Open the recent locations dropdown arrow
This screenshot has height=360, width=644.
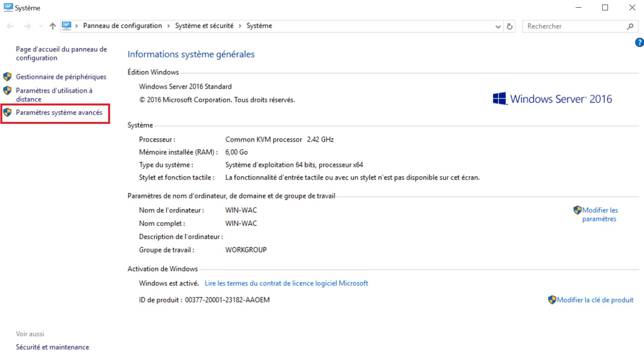coord(41,26)
